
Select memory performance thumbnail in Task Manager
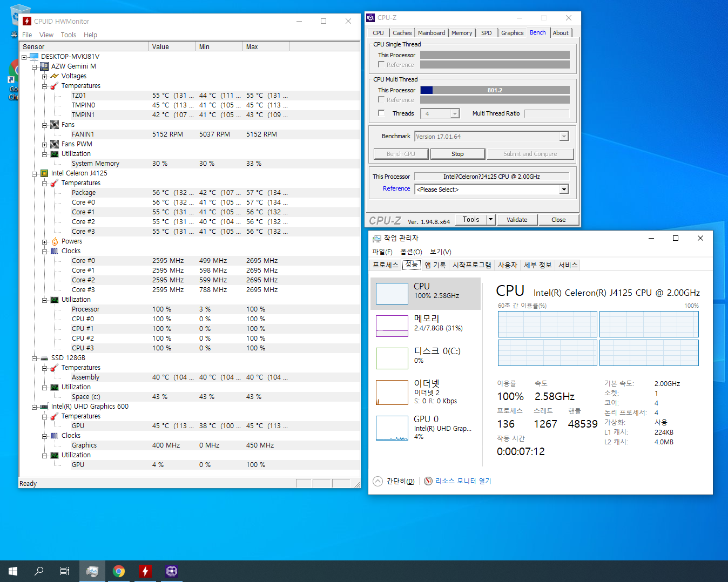tap(392, 326)
